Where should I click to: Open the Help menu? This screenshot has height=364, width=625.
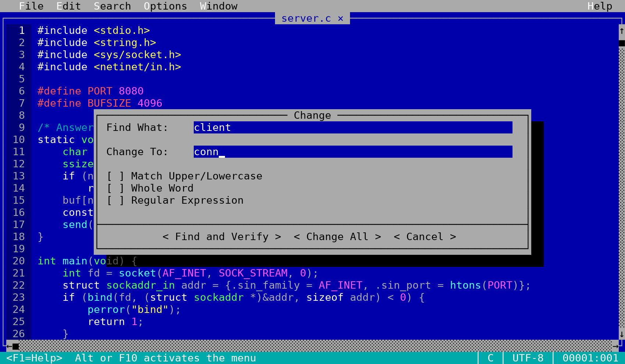(x=600, y=6)
